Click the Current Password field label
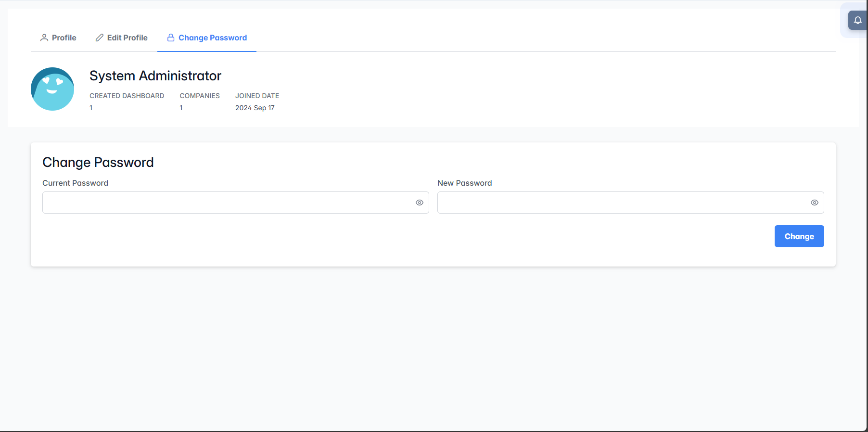Viewport: 868px width, 432px height. coord(75,183)
